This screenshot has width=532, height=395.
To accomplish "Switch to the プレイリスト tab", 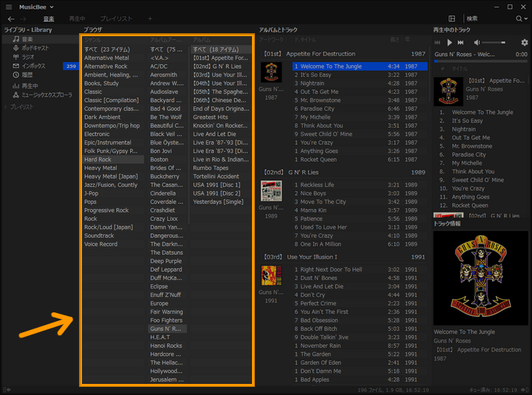I will point(116,19).
